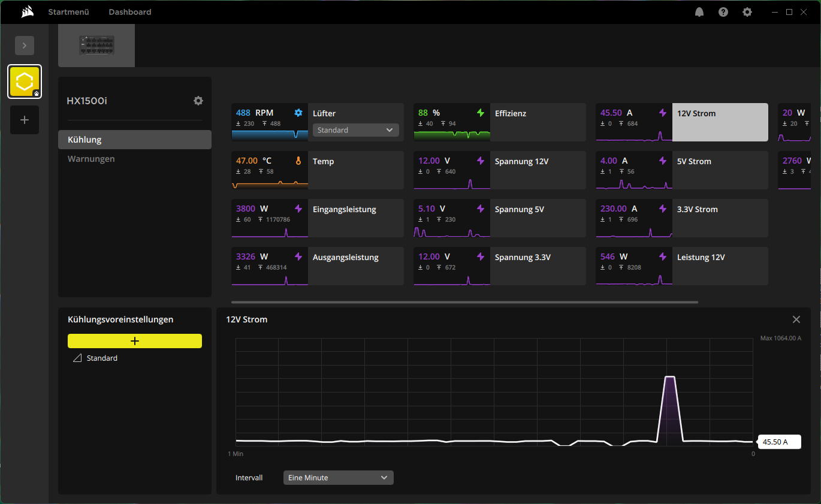The width and height of the screenshot is (821, 504).
Task: Select the Ausgangsleistung sensor tile
Action: click(318, 266)
